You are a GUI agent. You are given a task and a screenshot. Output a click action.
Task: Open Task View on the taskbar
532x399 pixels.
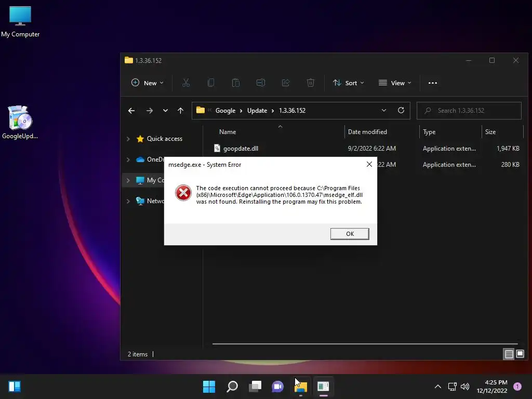[x=255, y=387]
